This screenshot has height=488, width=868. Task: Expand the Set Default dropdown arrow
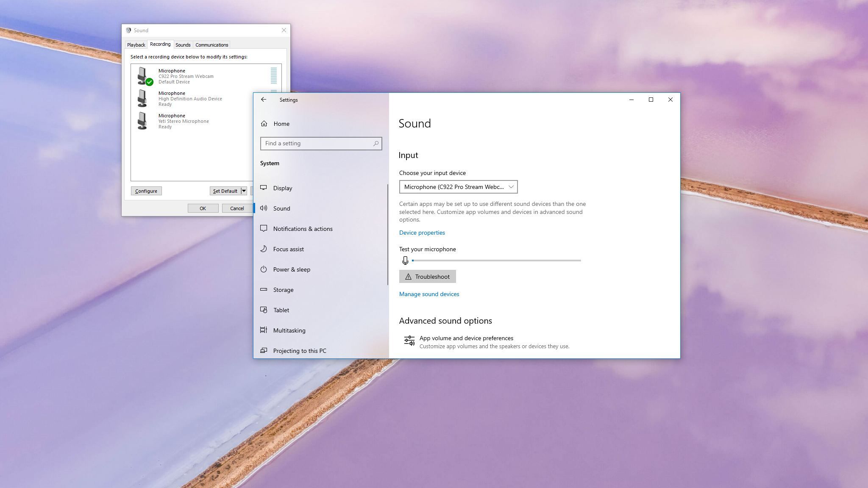click(x=244, y=191)
